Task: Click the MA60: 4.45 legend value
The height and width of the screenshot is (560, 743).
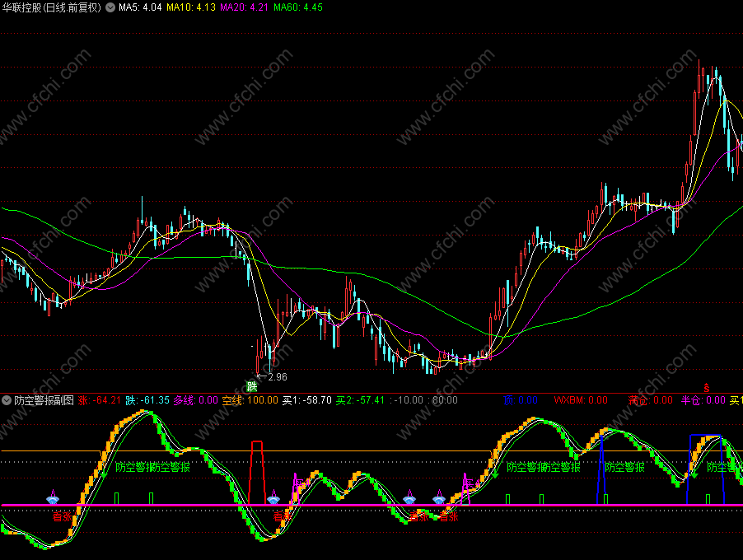Action: 298,7
